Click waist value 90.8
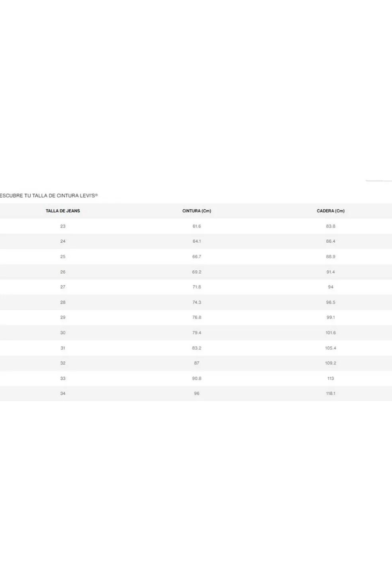 tap(197, 378)
